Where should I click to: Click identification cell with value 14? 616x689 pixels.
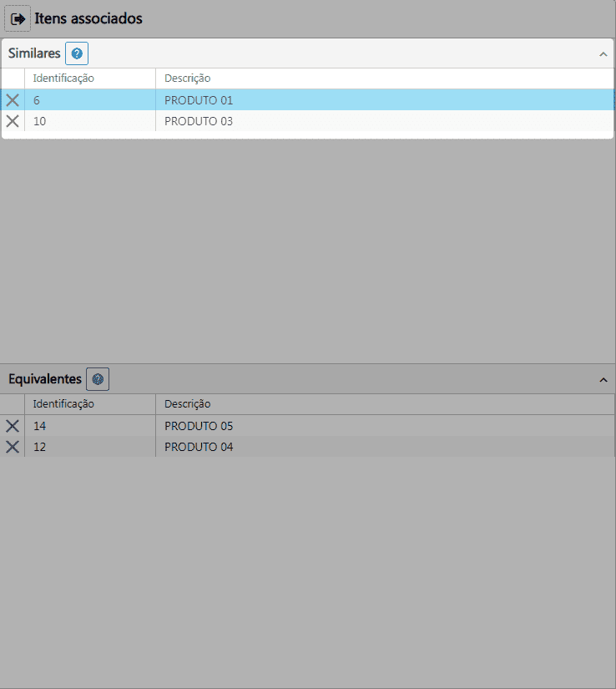click(x=40, y=426)
